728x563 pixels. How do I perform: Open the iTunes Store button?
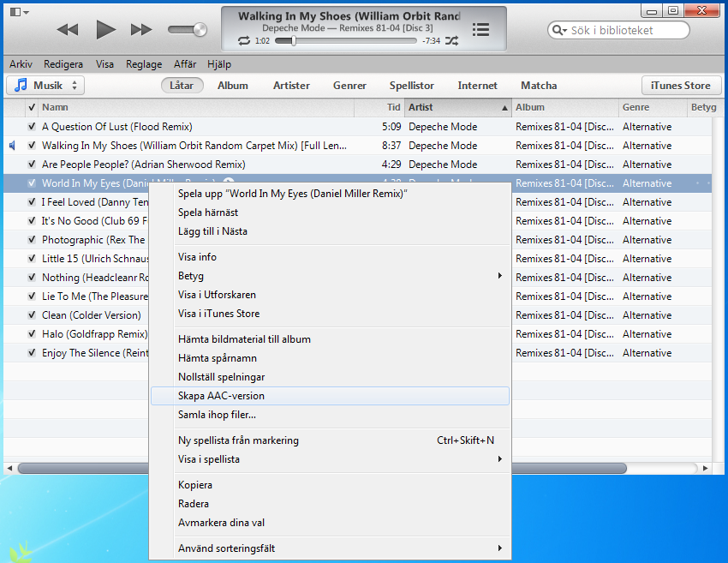681,86
